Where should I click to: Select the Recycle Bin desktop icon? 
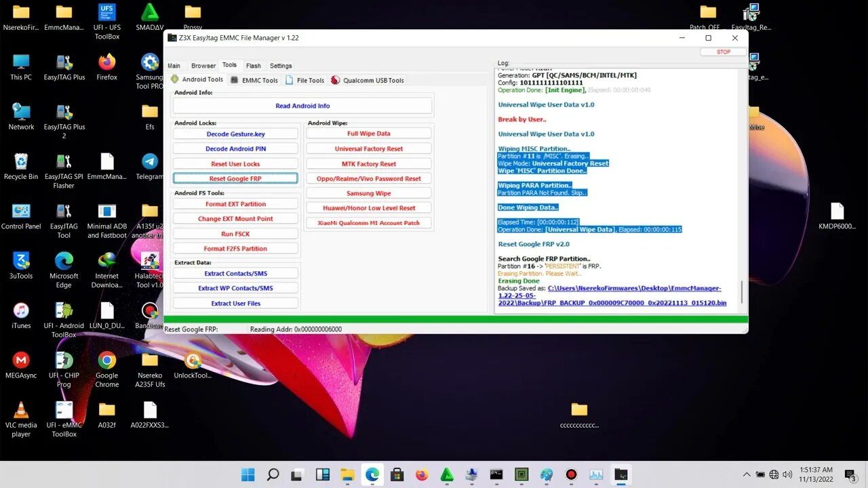21,167
